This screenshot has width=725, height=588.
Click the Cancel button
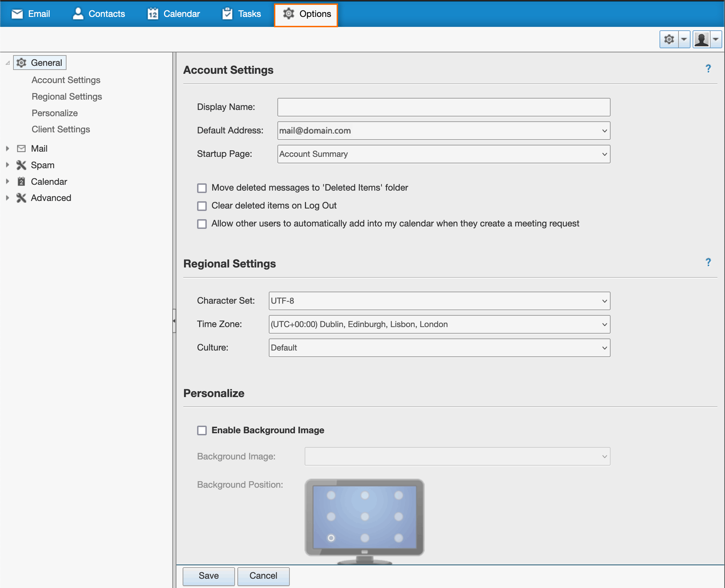click(x=264, y=576)
